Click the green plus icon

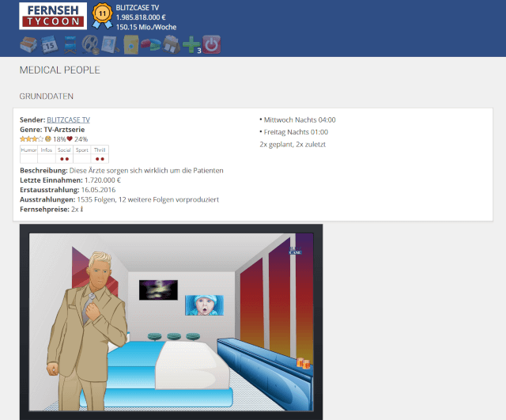pos(191,44)
